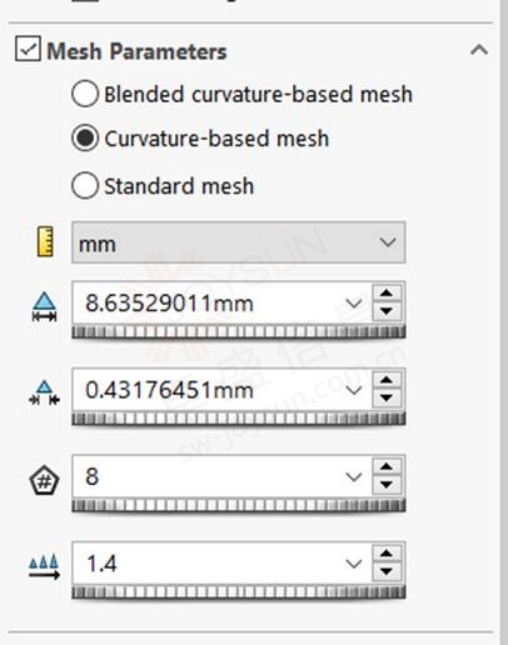This screenshot has width=508, height=645.
Task: Click the number of elements in circle icon
Action: click(44, 480)
